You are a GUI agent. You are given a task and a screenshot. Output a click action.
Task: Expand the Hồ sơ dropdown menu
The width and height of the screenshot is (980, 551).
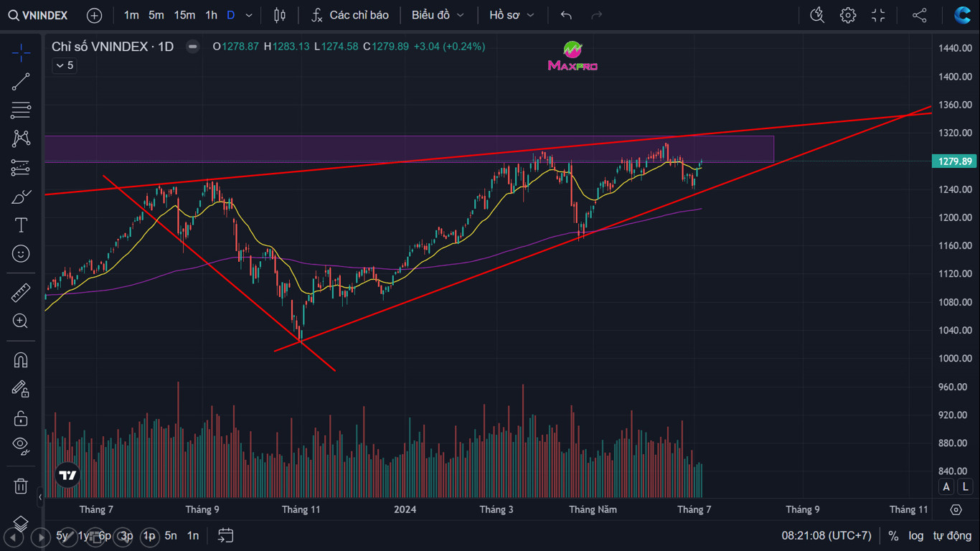coord(512,15)
